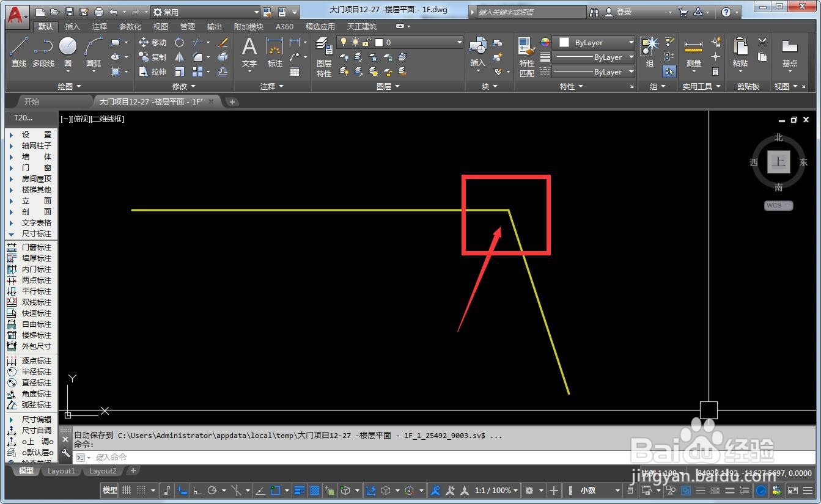Click the Move (移动) tool
The height and width of the screenshot is (504, 821).
click(x=152, y=42)
